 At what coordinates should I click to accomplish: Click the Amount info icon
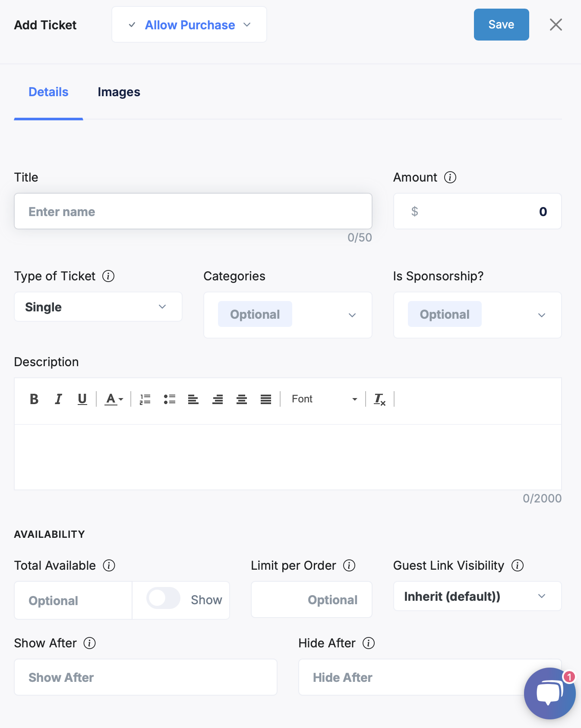tap(450, 177)
